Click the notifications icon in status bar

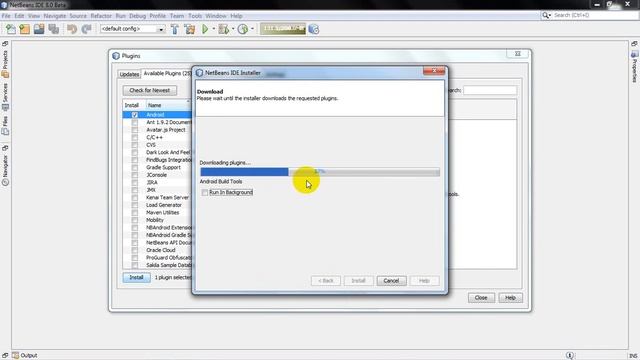(x=570, y=356)
